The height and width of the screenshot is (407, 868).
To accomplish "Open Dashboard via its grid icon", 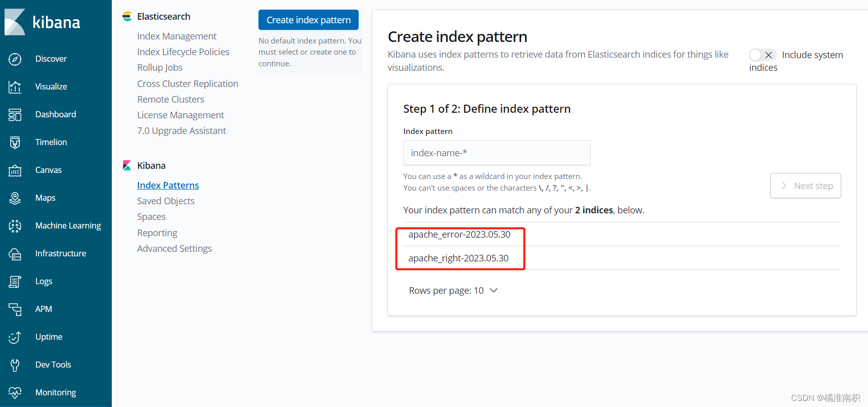I will coord(15,115).
